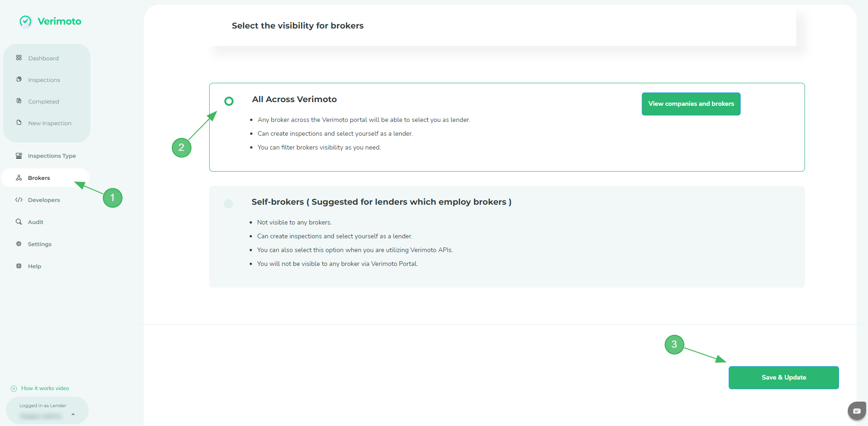The height and width of the screenshot is (426, 868).
Task: Open the Developers section
Action: click(44, 200)
